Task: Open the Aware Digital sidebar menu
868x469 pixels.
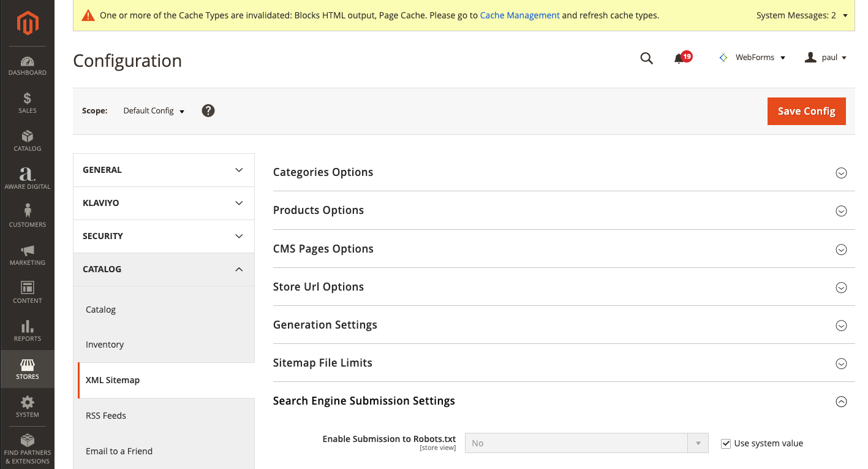Action: click(27, 179)
